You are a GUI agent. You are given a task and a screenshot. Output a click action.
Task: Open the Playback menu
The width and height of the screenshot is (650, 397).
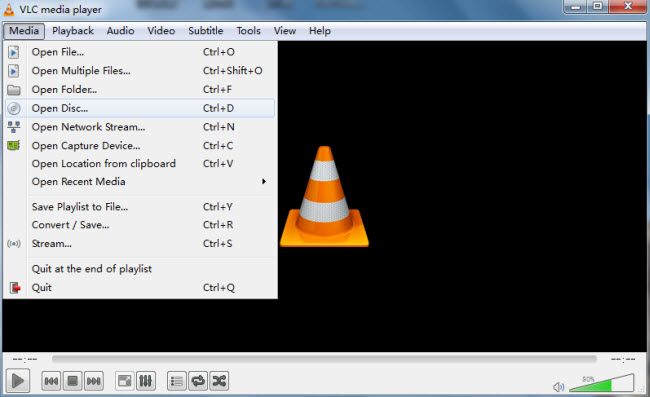click(73, 31)
